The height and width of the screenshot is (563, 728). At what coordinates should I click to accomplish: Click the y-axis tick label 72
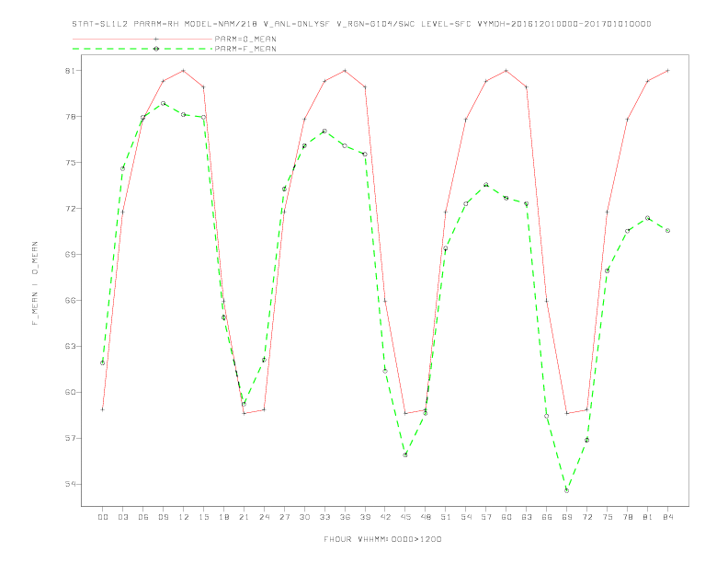70,209
